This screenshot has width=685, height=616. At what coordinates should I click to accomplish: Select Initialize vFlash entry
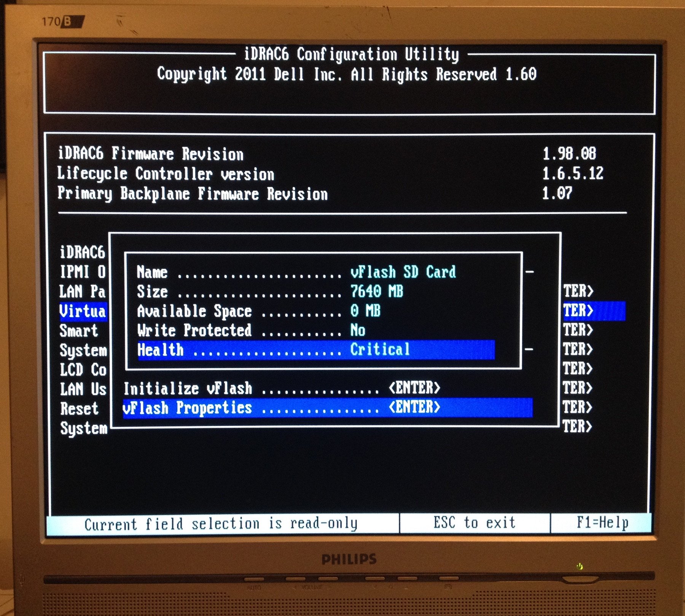coord(282,388)
